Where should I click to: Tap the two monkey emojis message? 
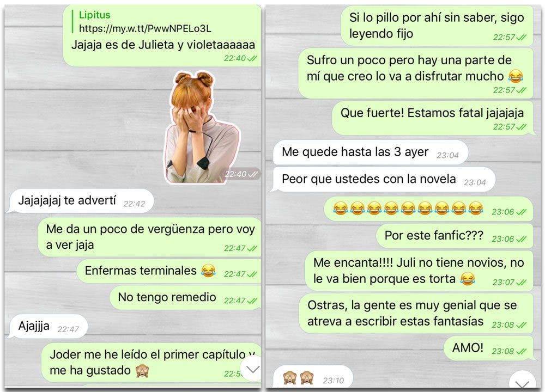[312, 377]
